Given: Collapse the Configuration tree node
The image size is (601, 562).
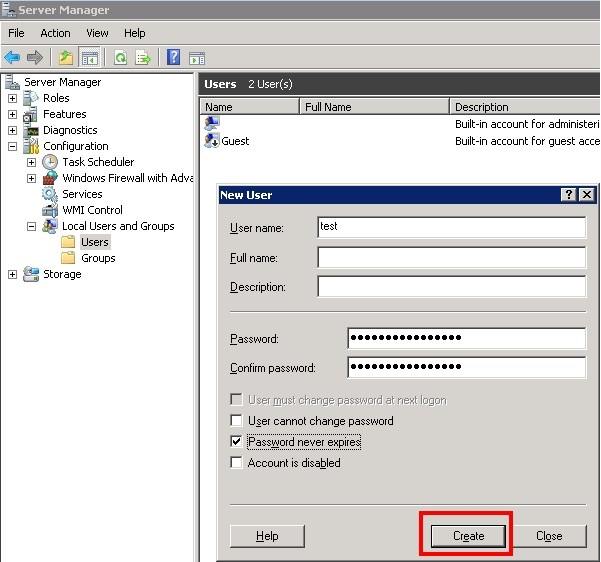Looking at the screenshot, I should tap(13, 146).
